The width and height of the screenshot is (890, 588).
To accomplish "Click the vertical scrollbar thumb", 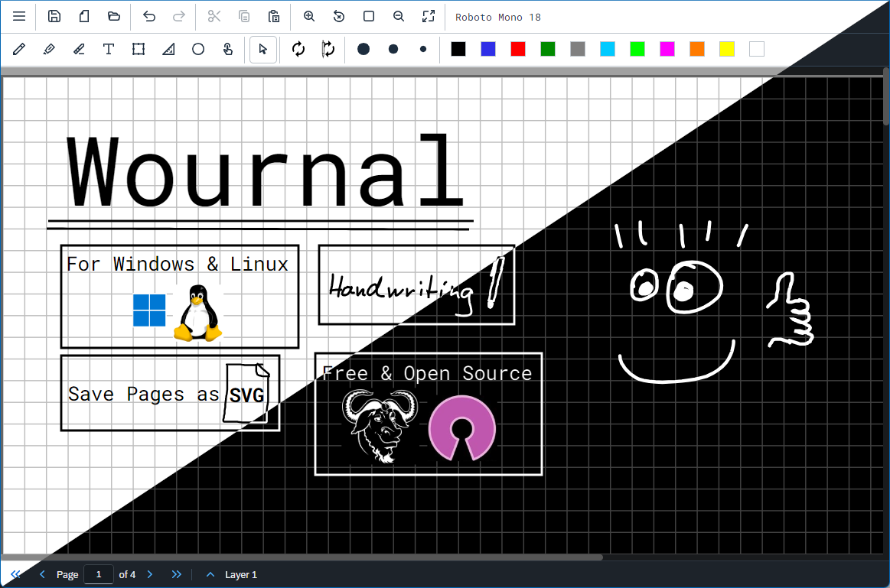I will (x=886, y=96).
